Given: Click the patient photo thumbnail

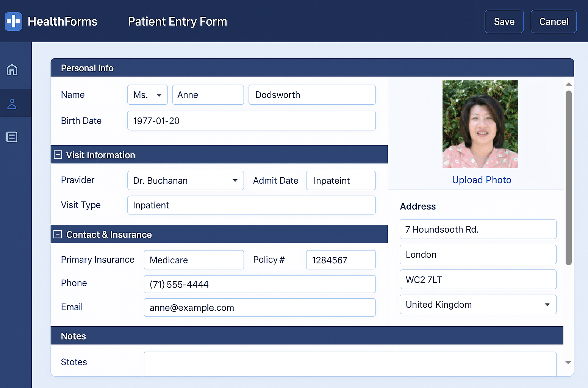Looking at the screenshot, I should 480,124.
